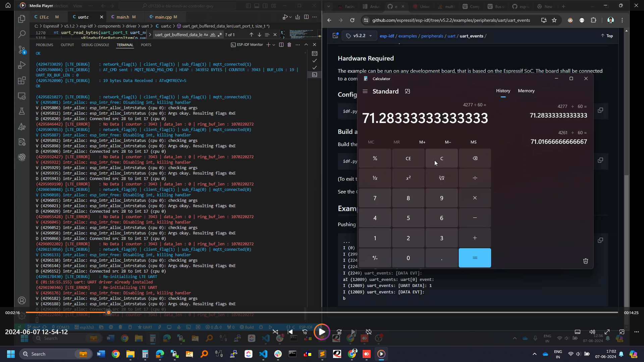Toggle Calculator keep on top
644x362 pixels.
coord(407,91)
